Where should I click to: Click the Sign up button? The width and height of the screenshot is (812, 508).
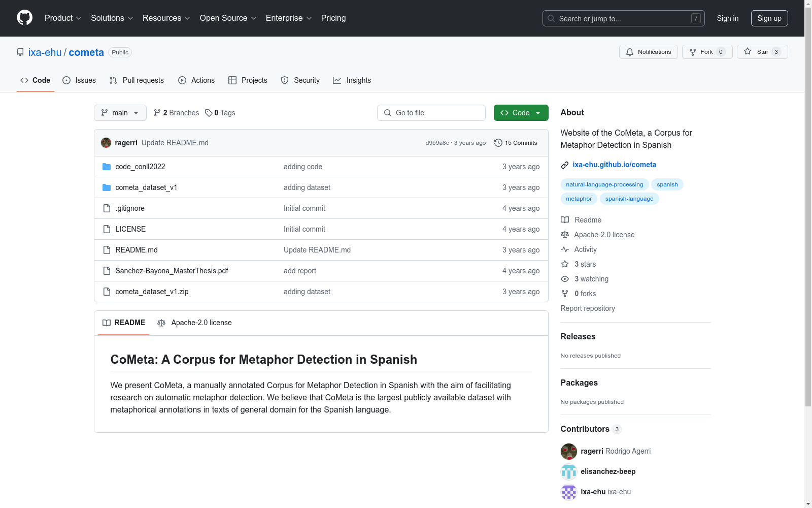tap(769, 18)
